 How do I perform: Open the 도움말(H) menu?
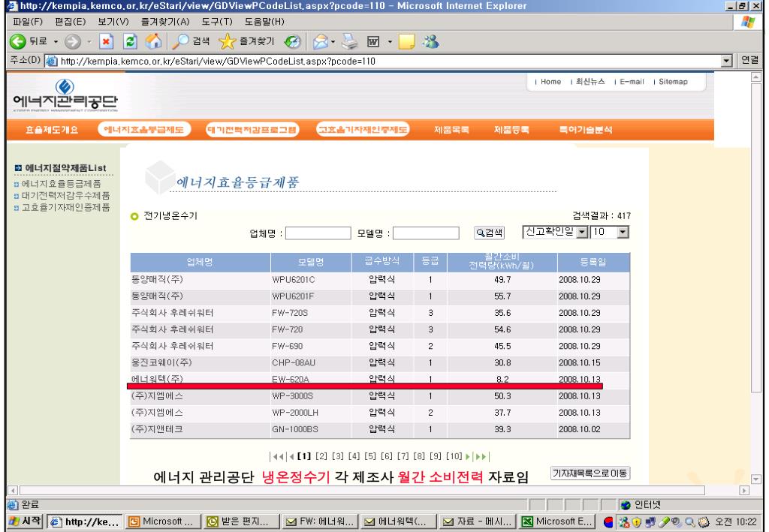tap(264, 22)
